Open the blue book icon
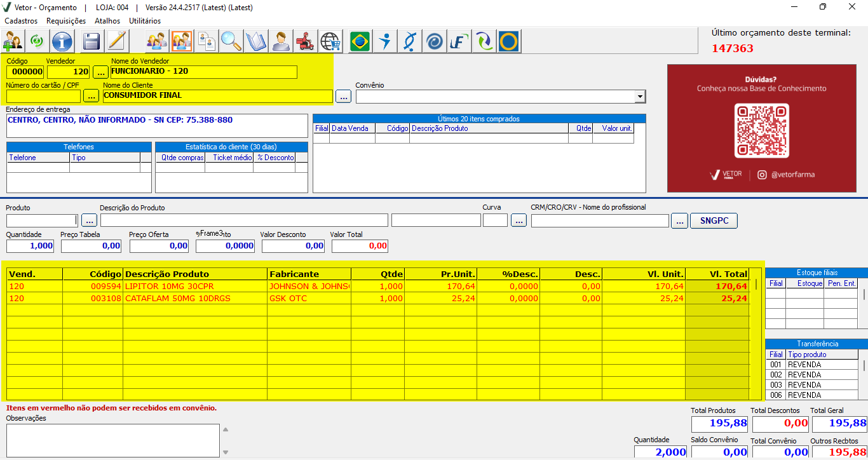868x460 pixels. [x=256, y=41]
